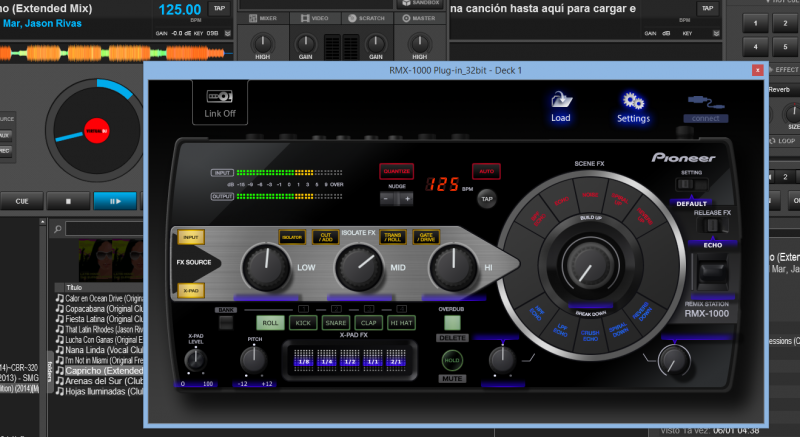Click the connect USB cable icon
The image size is (800, 437).
click(706, 103)
